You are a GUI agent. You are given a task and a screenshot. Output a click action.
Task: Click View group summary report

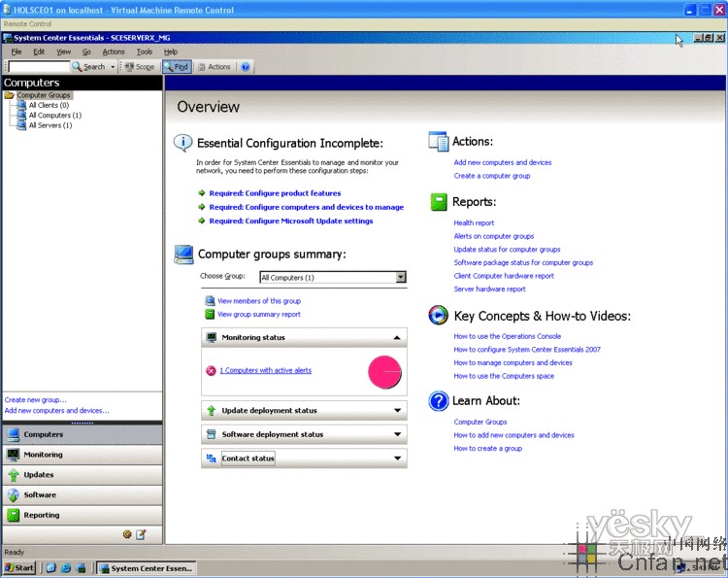(x=259, y=315)
